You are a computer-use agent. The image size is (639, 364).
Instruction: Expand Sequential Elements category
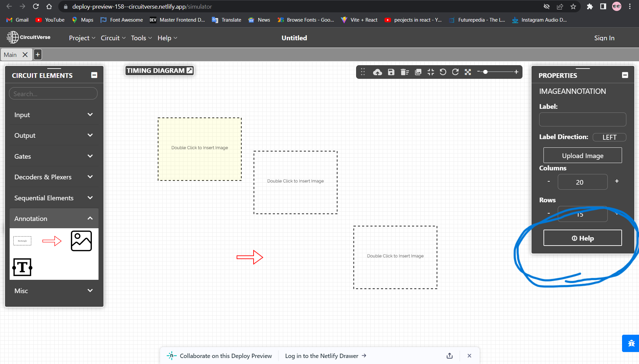54,198
